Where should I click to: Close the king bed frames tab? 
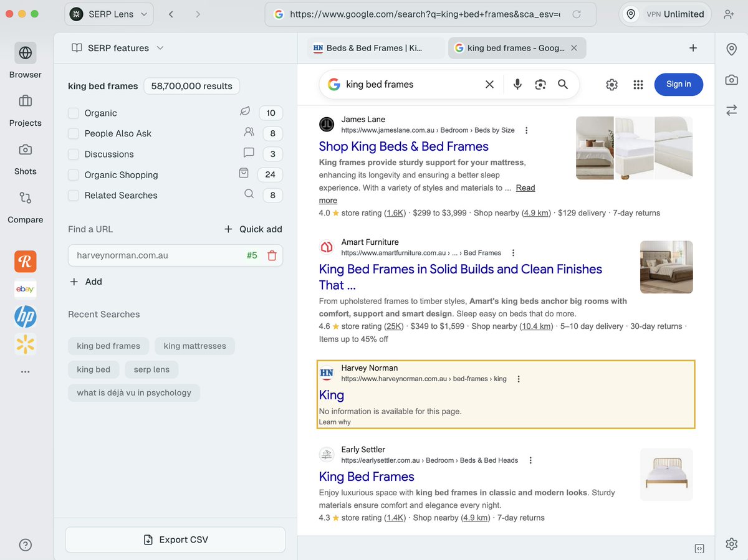point(574,48)
